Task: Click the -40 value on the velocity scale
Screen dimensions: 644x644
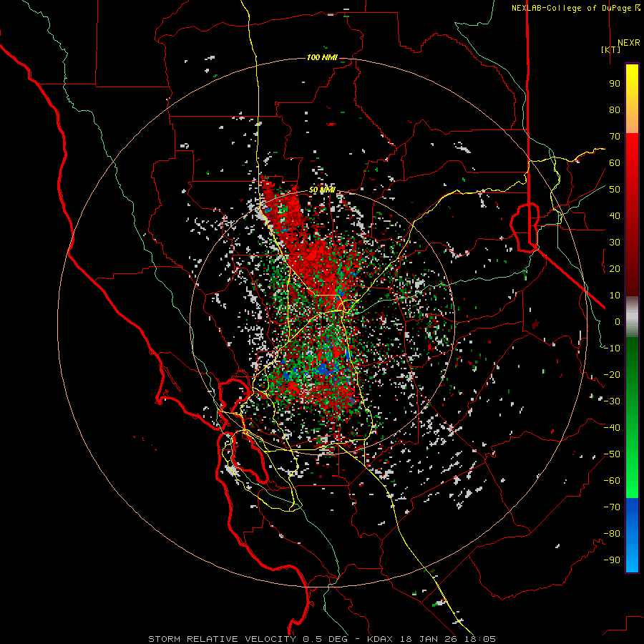Action: point(612,428)
